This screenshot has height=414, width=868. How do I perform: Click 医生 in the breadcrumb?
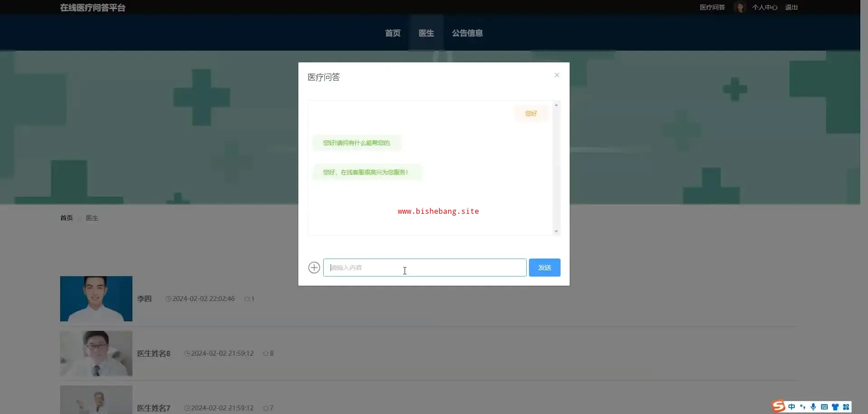point(92,218)
